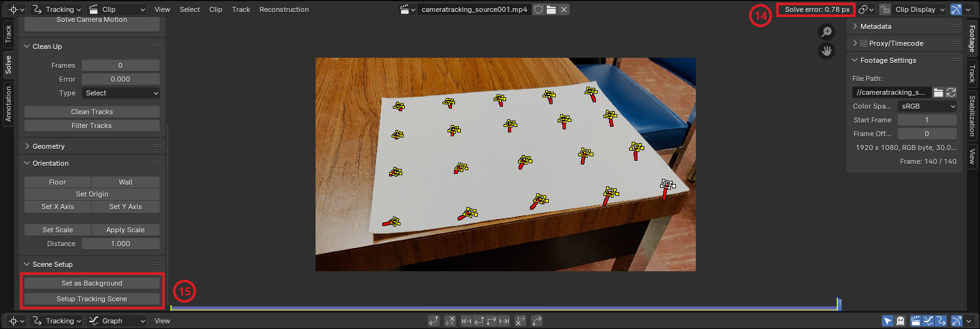Open the Select menu
This screenshot has width=980, height=329.
point(189,9)
